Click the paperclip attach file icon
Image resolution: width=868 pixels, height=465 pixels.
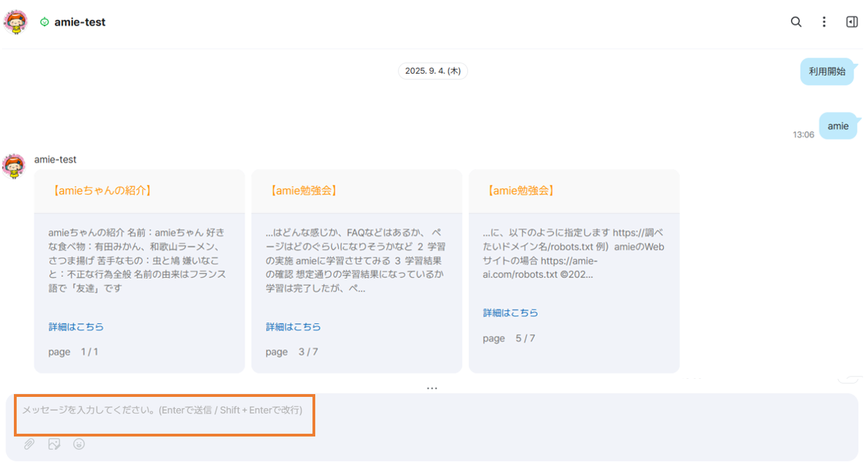point(29,444)
